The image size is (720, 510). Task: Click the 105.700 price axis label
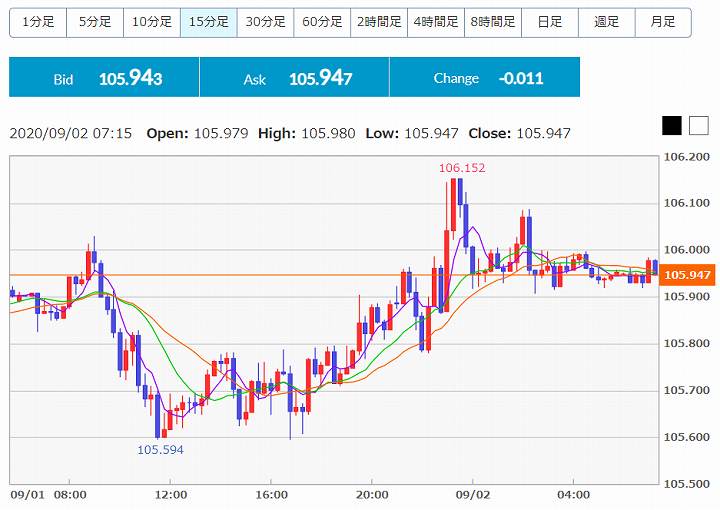click(x=687, y=390)
